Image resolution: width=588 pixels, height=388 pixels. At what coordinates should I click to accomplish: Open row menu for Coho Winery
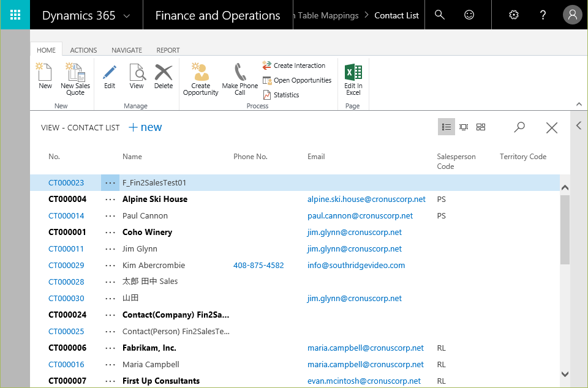click(x=110, y=232)
